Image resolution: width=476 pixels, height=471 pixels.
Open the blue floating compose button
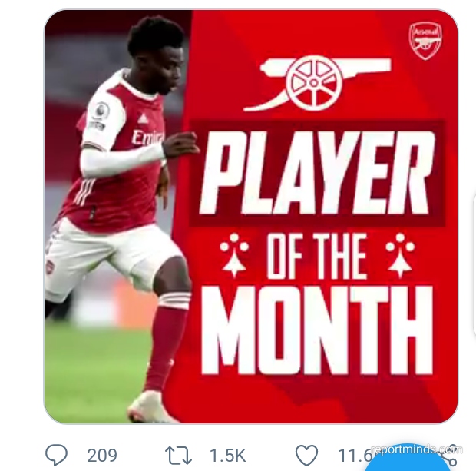click(405, 460)
